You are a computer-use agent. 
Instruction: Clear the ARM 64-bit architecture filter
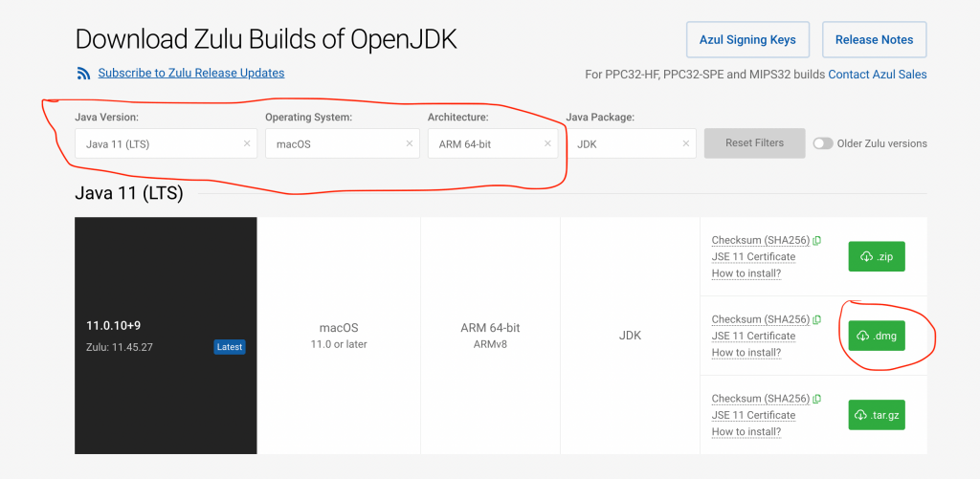pyautogui.click(x=547, y=143)
